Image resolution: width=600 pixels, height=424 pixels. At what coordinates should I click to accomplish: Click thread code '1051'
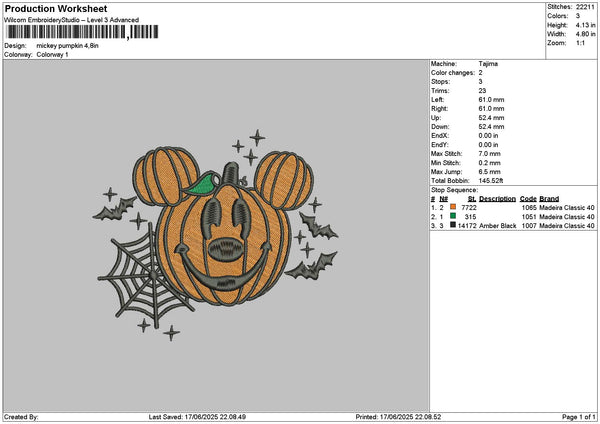click(529, 217)
